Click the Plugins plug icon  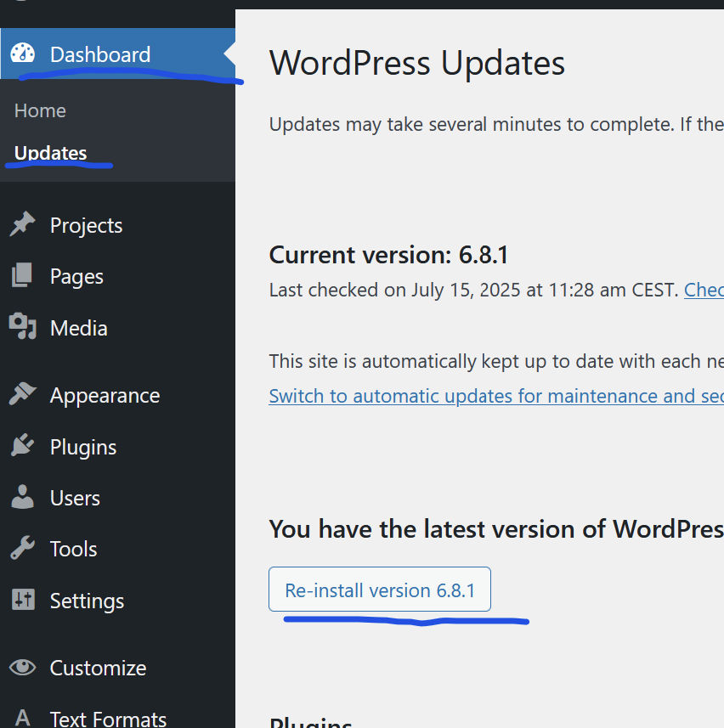[x=23, y=447]
